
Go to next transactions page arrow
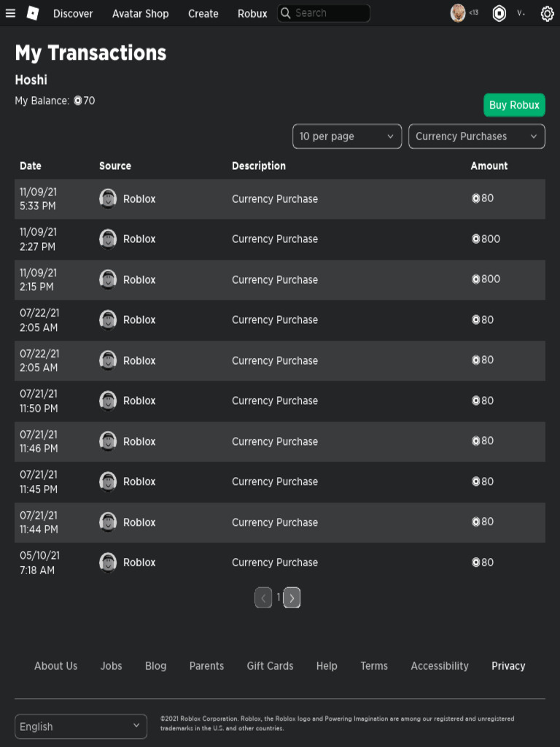pyautogui.click(x=292, y=598)
